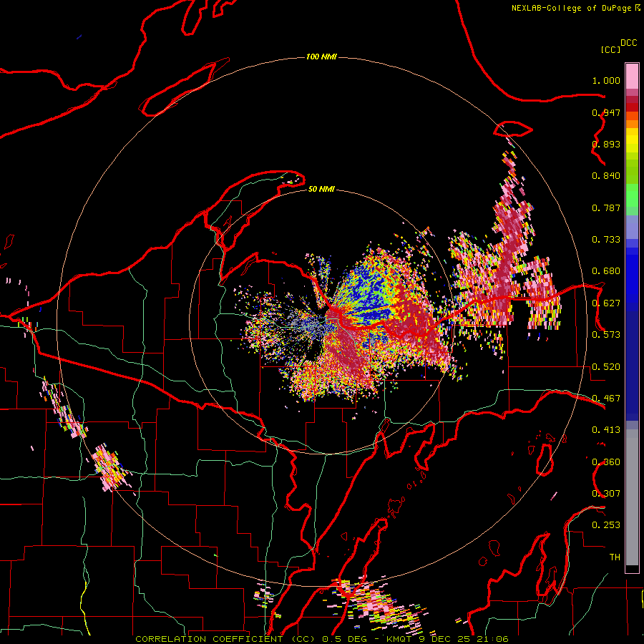Click the 21:06 timestamp in caption
Screen dimensions: 644x644
pyautogui.click(x=492, y=639)
